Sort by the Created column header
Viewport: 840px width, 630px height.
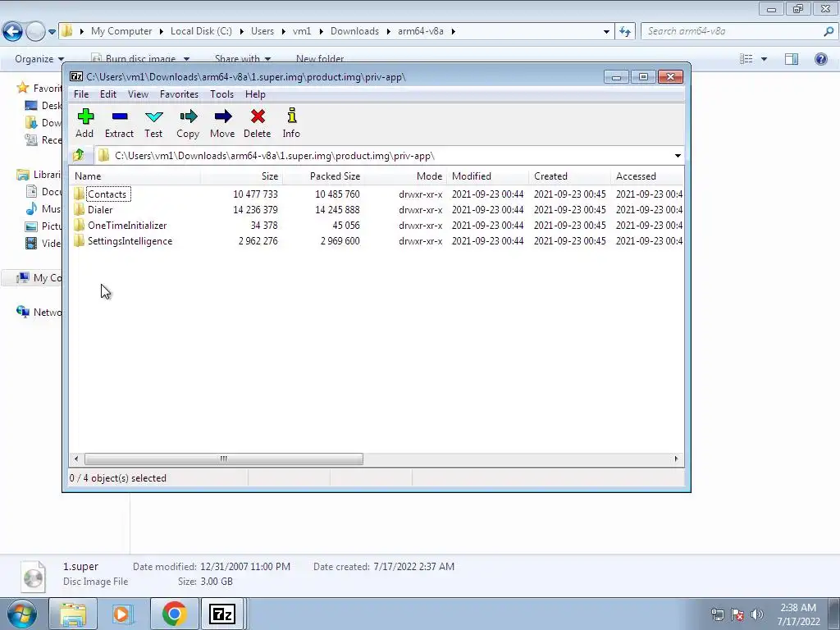(569, 176)
